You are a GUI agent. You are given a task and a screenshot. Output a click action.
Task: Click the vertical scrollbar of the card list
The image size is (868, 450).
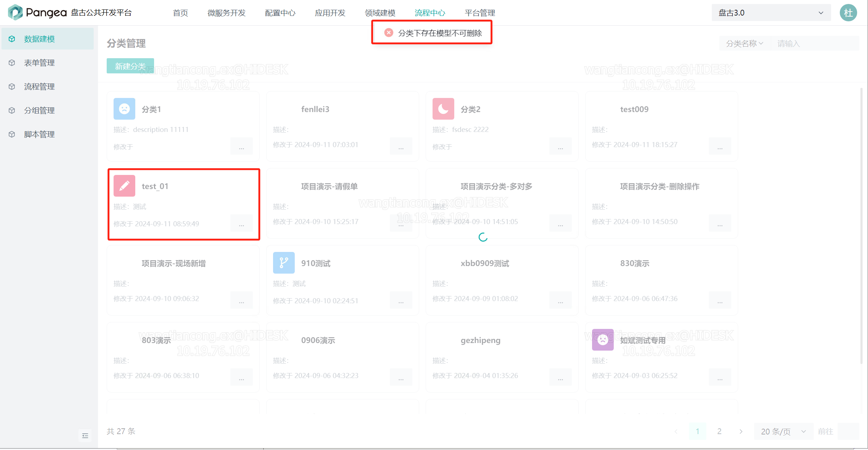pyautogui.click(x=861, y=226)
